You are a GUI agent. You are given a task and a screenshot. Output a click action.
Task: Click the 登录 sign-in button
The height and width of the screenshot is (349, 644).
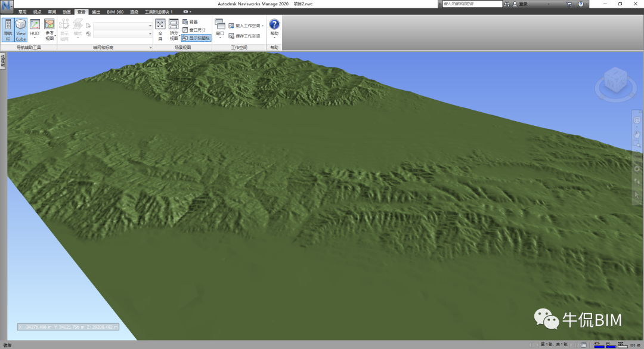[x=522, y=4]
